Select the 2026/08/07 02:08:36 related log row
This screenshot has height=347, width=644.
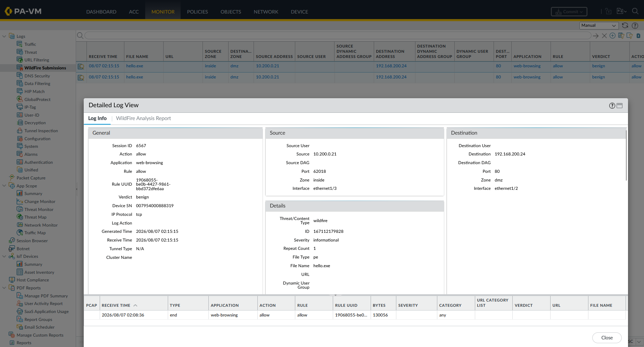click(x=355, y=315)
